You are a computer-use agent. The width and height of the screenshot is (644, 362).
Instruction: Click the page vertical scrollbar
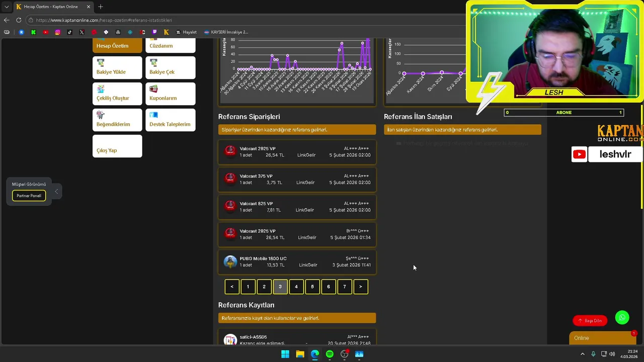pos(641,156)
